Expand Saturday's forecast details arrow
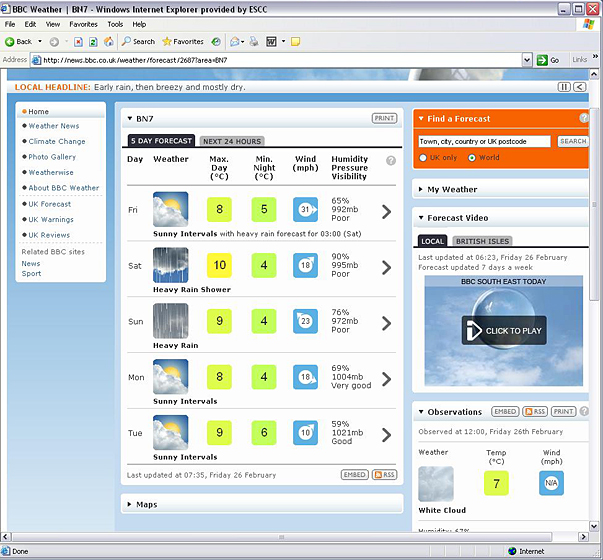The height and width of the screenshot is (560, 603). tap(386, 267)
